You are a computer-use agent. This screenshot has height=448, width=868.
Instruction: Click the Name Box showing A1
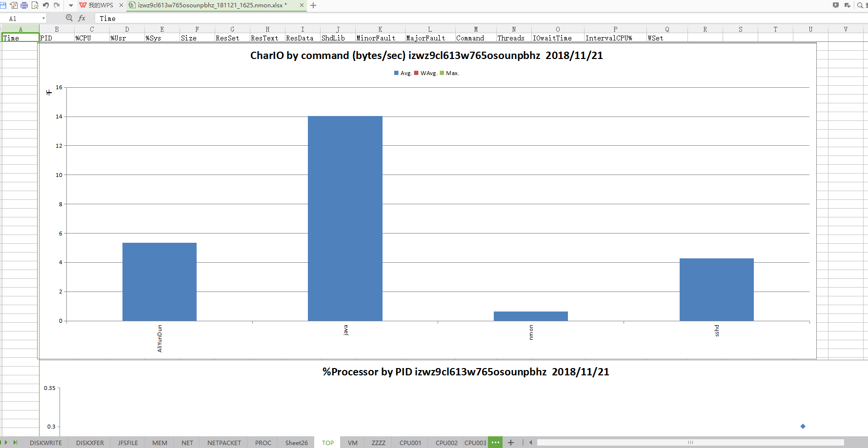[20, 19]
